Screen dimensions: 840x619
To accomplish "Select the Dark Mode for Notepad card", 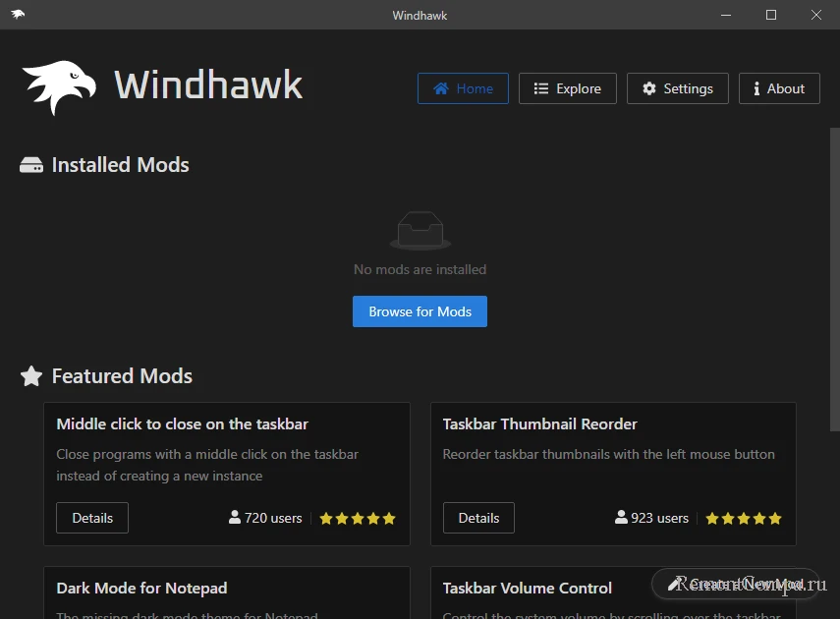I will point(227,592).
